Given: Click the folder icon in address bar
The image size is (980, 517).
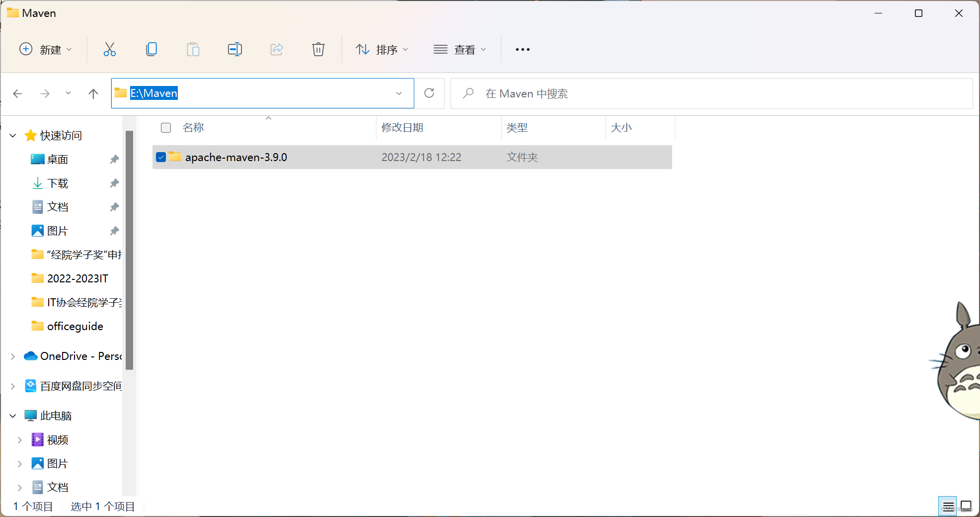Looking at the screenshot, I should coord(121,92).
